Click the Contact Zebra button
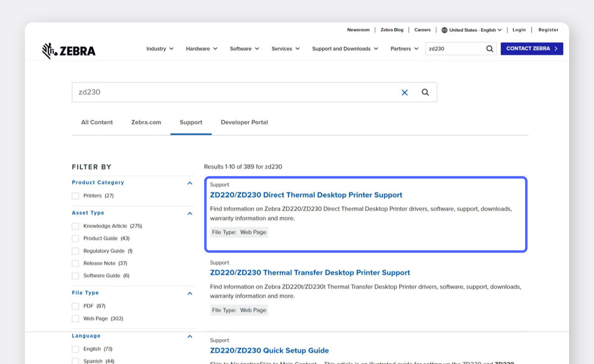Screen dimensions: 594x364 [531, 49]
